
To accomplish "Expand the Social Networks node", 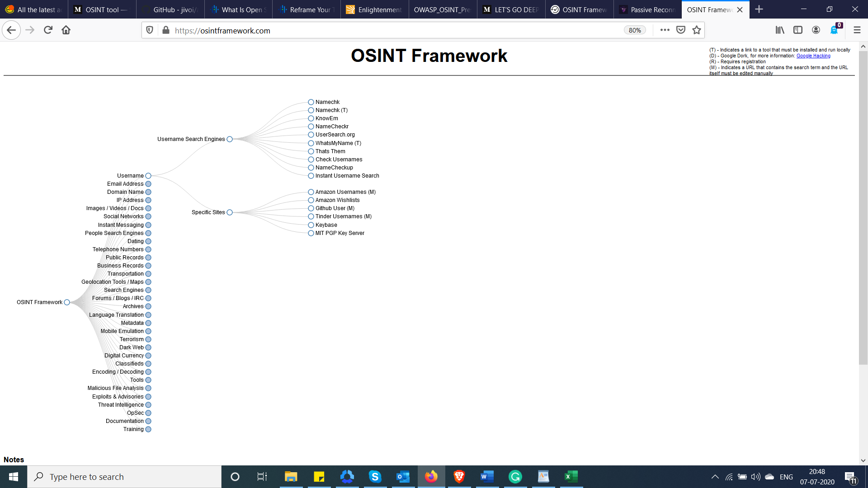I will (148, 216).
